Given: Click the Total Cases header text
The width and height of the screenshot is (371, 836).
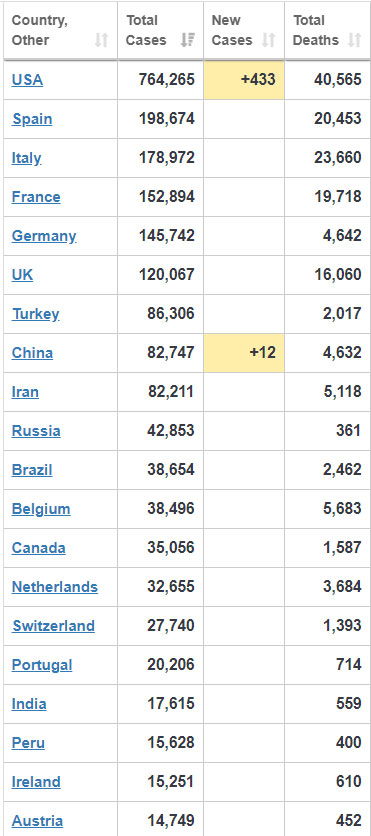Looking at the screenshot, I should (x=146, y=30).
